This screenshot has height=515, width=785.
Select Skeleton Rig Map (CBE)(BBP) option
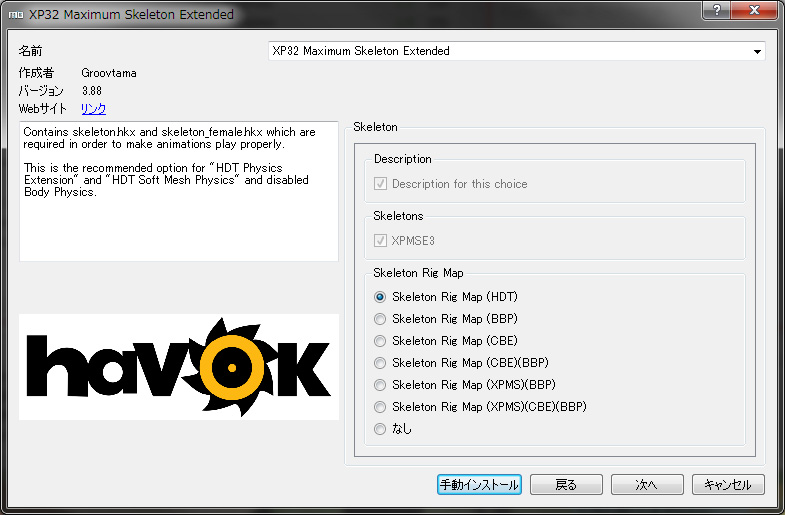[462, 363]
